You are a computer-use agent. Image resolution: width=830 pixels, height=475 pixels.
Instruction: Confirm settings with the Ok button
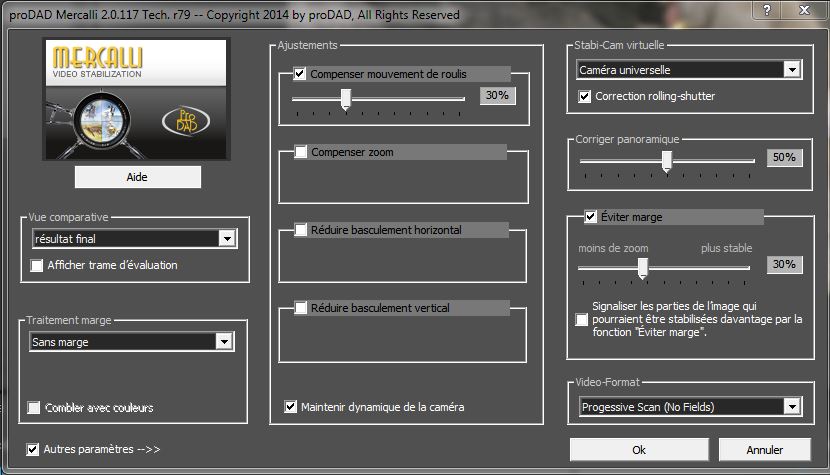[639, 450]
